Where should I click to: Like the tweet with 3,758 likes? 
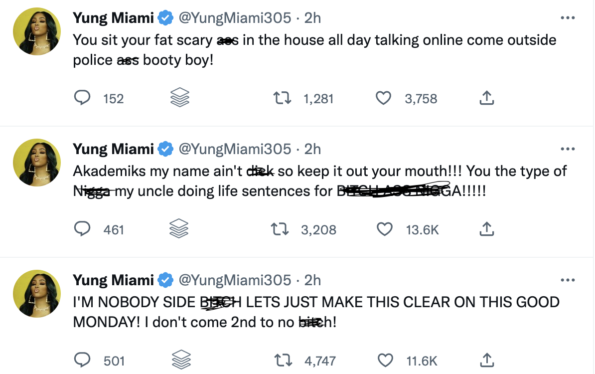pos(383,98)
